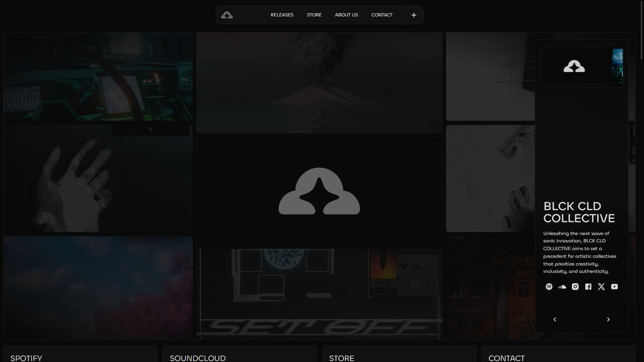Open the Instagram social icon

[575, 287]
